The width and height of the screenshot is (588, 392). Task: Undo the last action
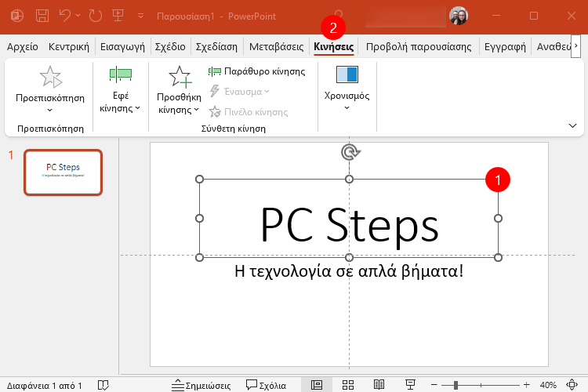point(65,16)
